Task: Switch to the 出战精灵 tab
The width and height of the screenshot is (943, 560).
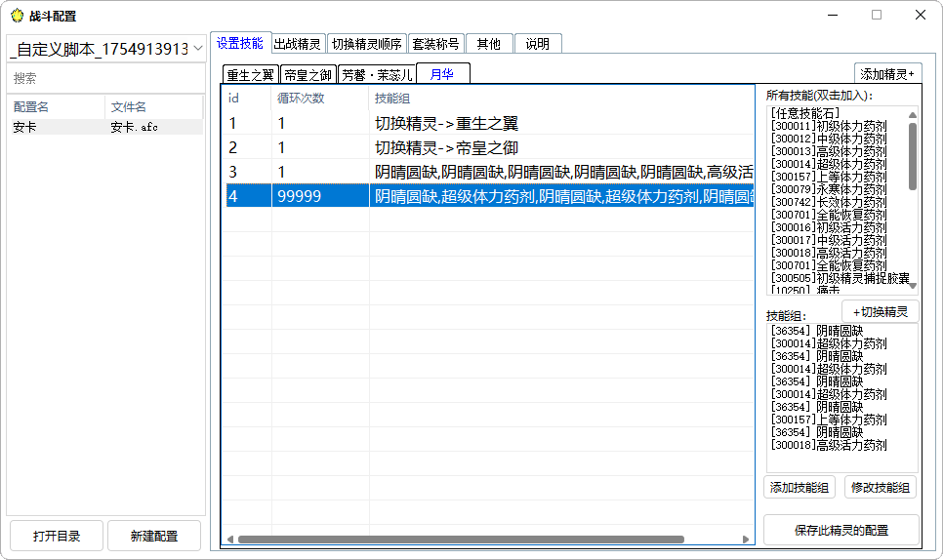Action: pos(297,44)
